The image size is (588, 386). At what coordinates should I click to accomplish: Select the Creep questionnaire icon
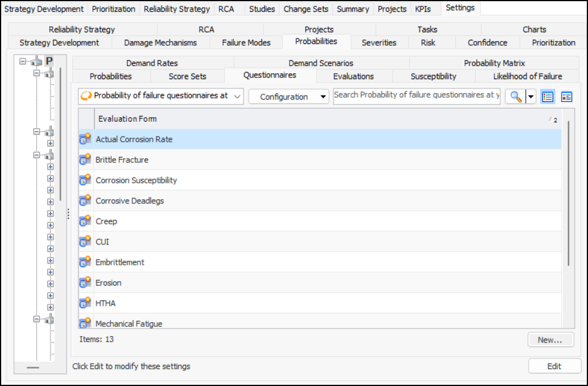click(85, 221)
